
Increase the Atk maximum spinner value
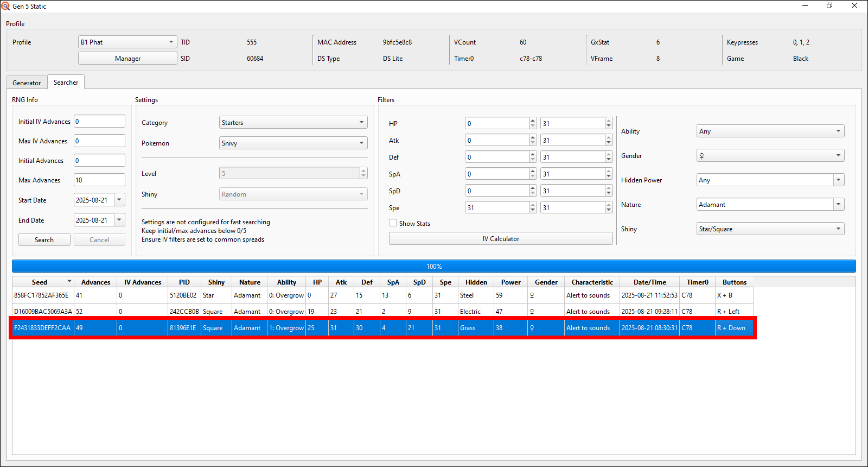pyautogui.click(x=609, y=137)
